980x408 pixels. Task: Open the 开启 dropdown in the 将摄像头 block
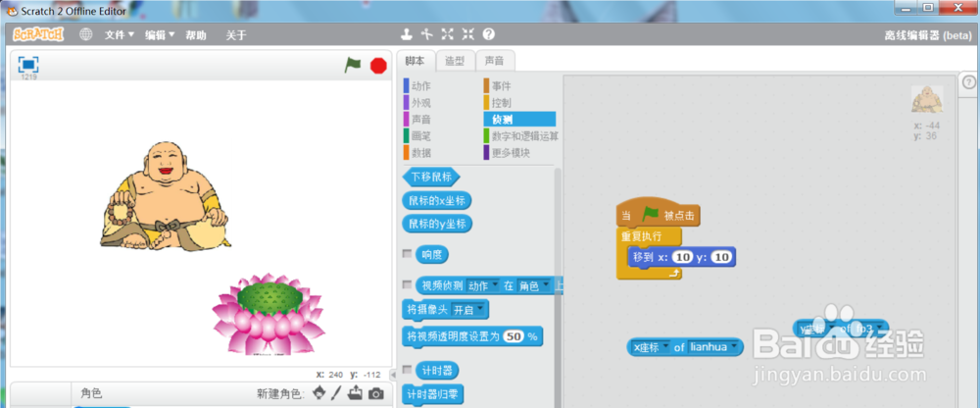point(467,310)
